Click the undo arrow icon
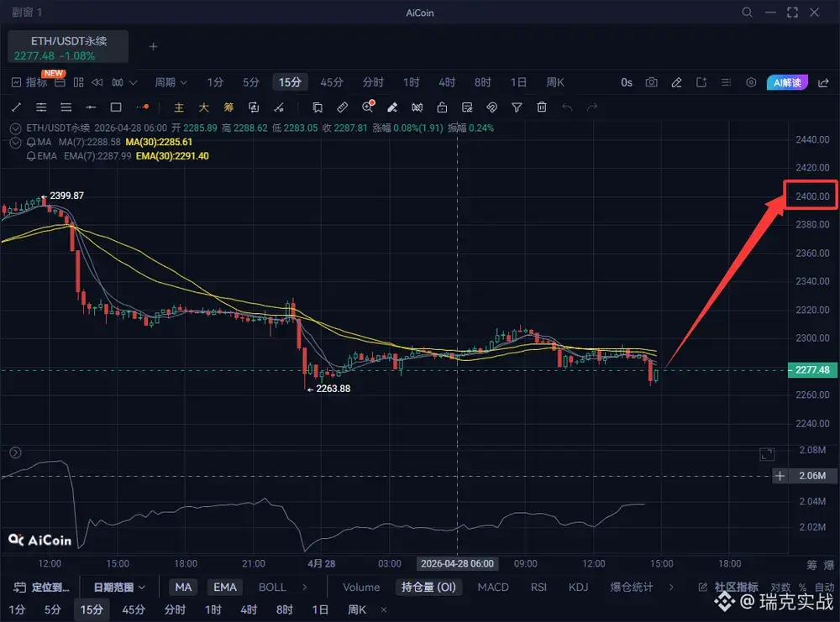This screenshot has width=840, height=622. [567, 107]
